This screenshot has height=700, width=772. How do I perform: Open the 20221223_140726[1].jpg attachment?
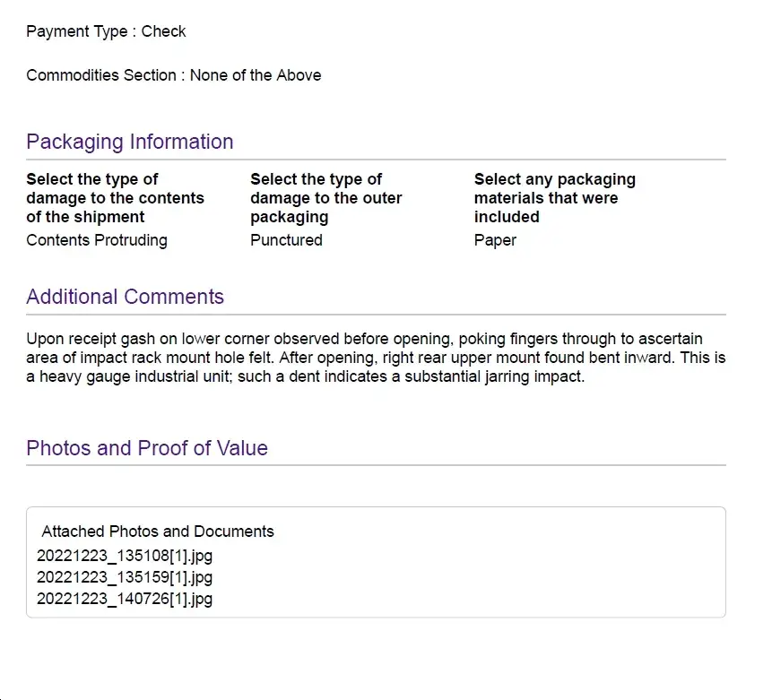[125, 599]
